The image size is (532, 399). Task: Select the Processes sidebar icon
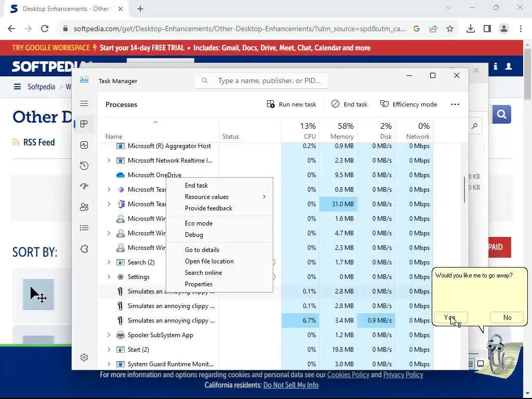coord(84,124)
